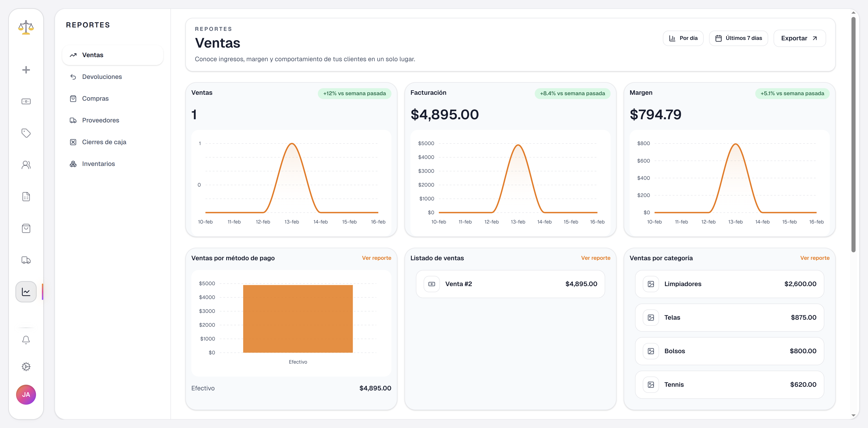
Task: Click the document icon in left sidebar
Action: (x=26, y=197)
